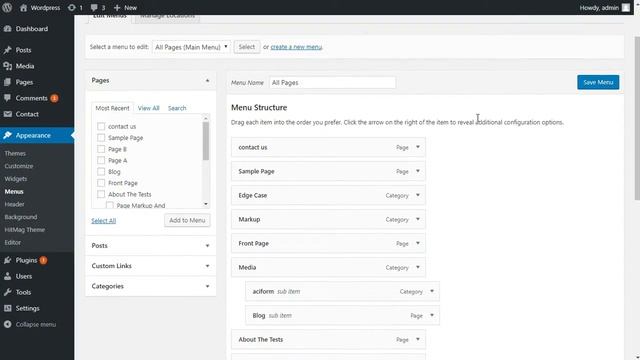
Task: Click the Plugins plug icon
Action: click(7, 260)
